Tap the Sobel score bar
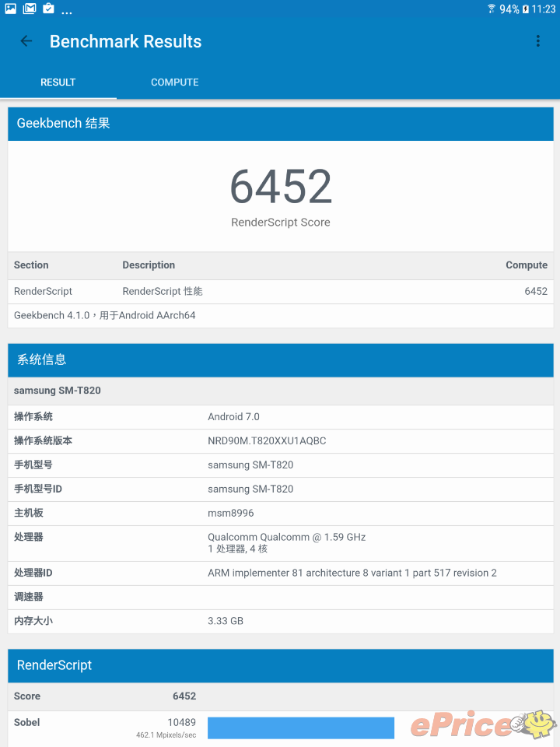The image size is (560, 747). (301, 728)
